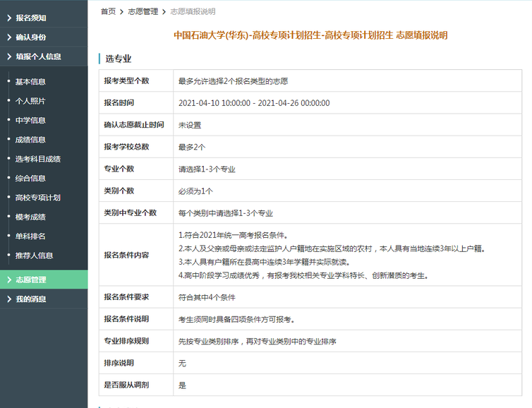Click the 2021-04-10 10:00:00 date range value
The height and width of the screenshot is (408, 532).
[x=254, y=103]
